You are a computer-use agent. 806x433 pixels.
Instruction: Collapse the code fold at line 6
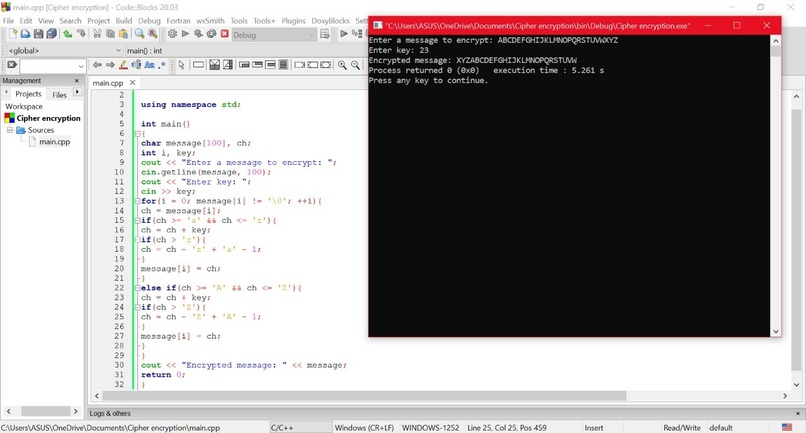click(137, 134)
